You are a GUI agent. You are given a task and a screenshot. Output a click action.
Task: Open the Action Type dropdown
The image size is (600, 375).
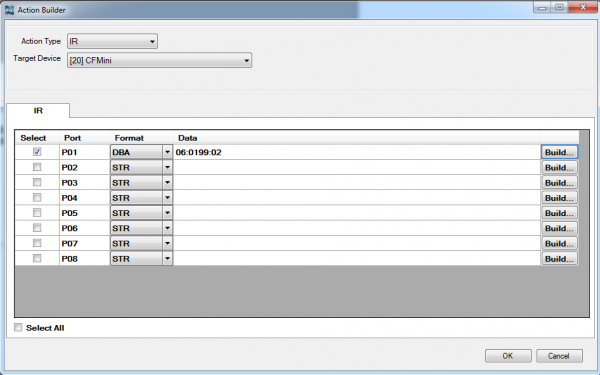coord(112,41)
